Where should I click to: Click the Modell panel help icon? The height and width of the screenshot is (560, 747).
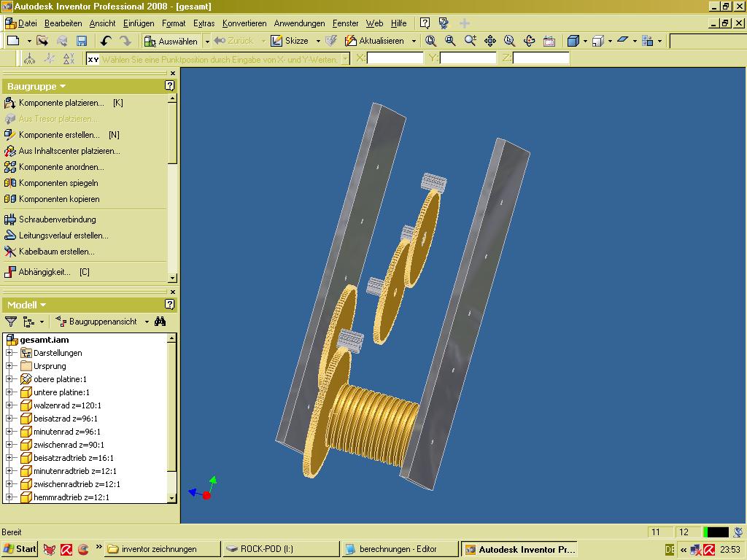pos(169,304)
